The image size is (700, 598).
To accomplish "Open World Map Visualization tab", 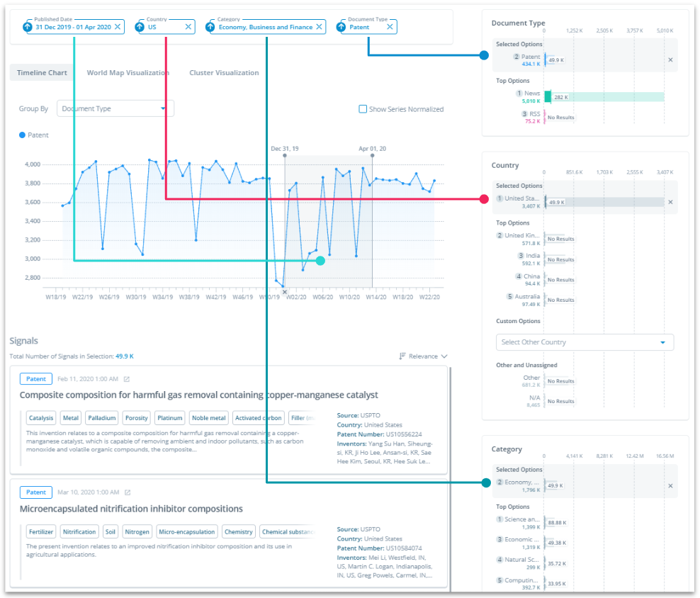I will coord(128,72).
